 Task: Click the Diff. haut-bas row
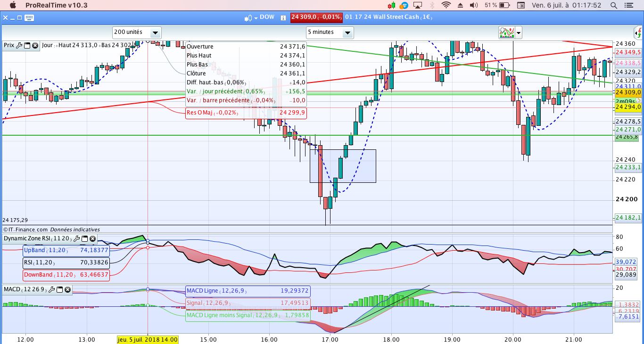point(246,82)
